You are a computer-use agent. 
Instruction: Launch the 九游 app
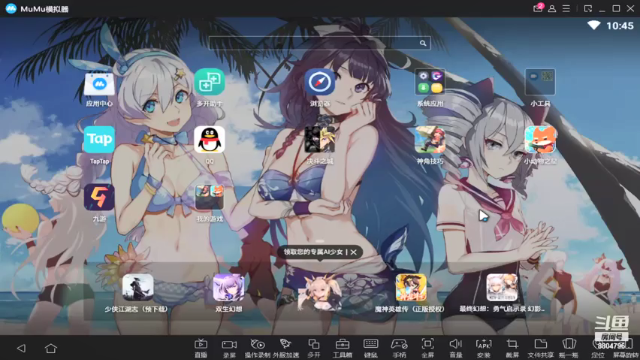99,197
